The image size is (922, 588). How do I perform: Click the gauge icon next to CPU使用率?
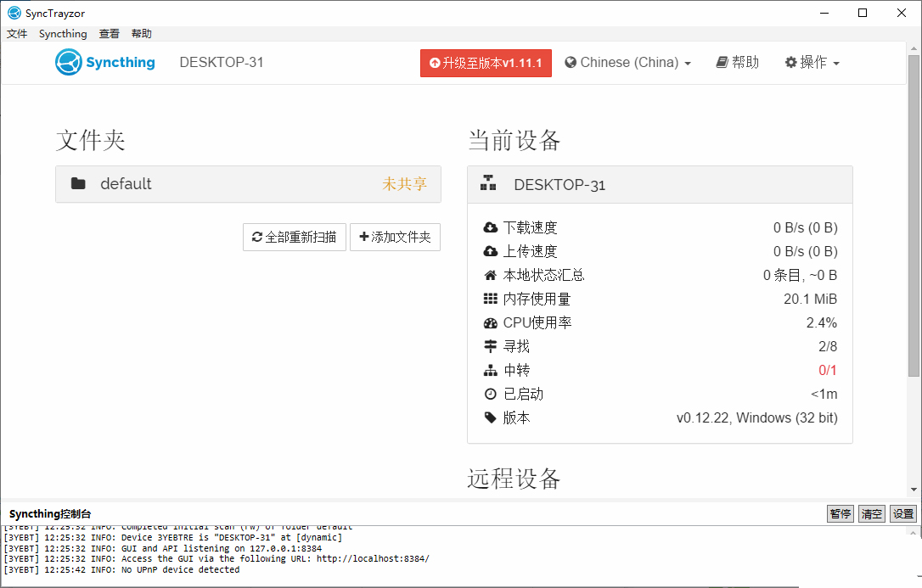tap(491, 322)
